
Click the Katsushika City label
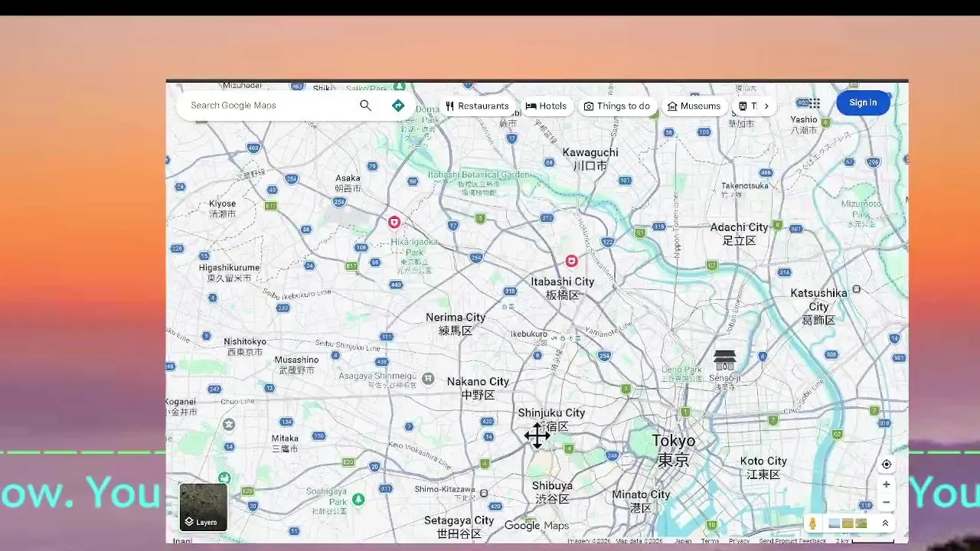tap(818, 306)
